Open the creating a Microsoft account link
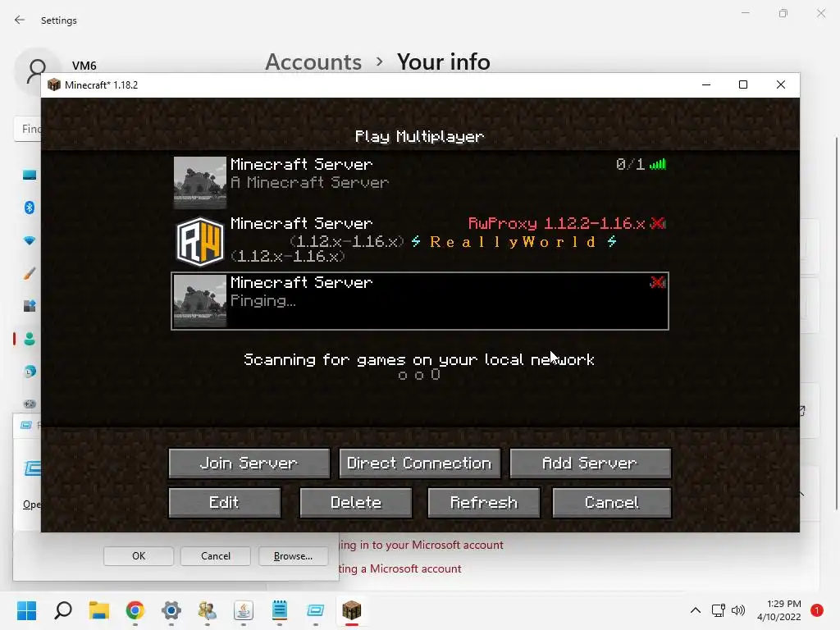 tap(399, 568)
